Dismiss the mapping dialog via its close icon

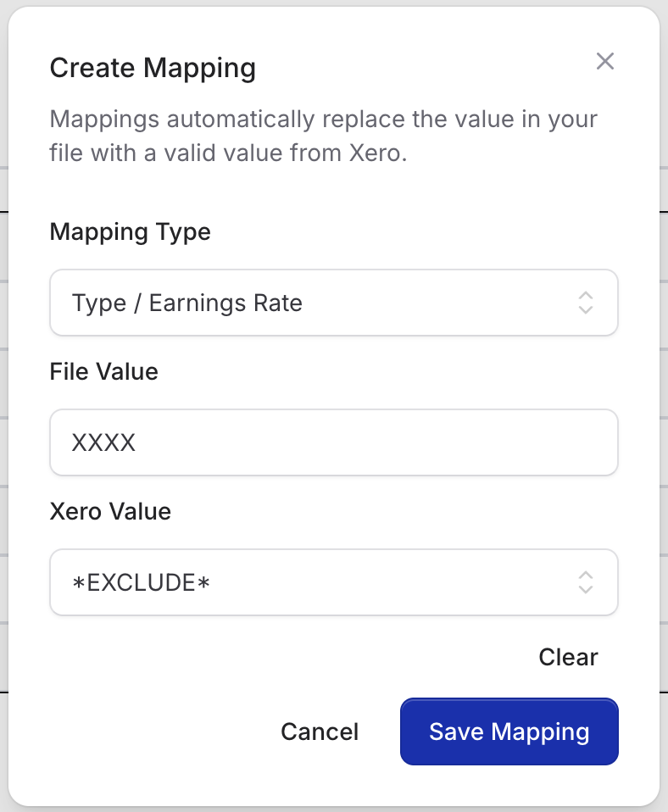click(605, 61)
